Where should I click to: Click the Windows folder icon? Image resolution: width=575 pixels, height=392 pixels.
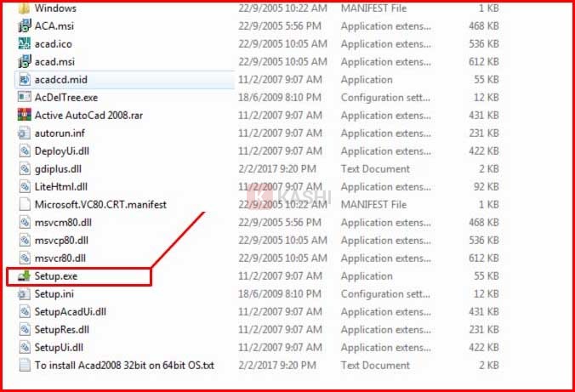pos(24,8)
